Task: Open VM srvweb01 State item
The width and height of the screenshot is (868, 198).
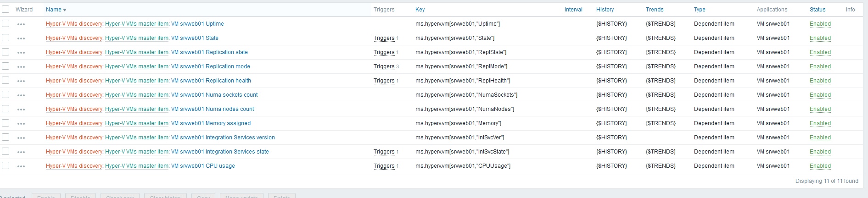Action: click(x=195, y=38)
